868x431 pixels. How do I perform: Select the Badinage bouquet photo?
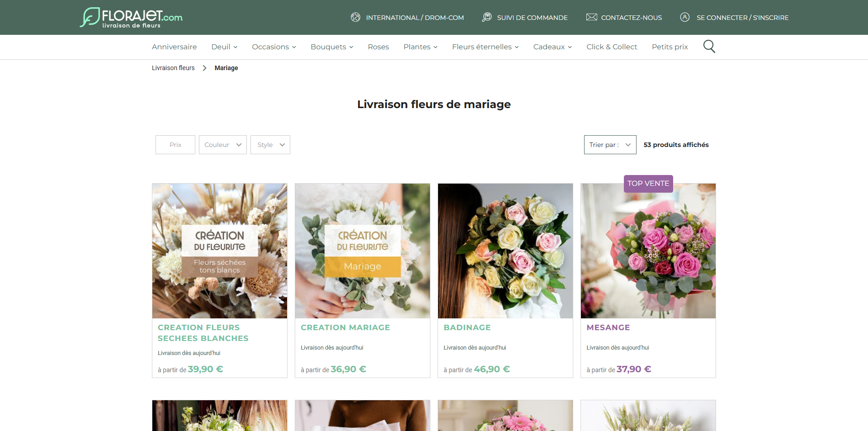pyautogui.click(x=505, y=251)
